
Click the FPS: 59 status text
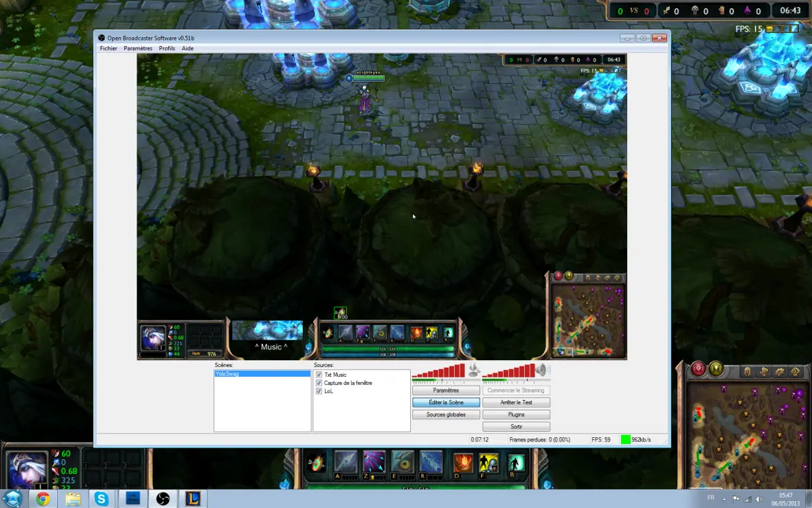tap(600, 439)
